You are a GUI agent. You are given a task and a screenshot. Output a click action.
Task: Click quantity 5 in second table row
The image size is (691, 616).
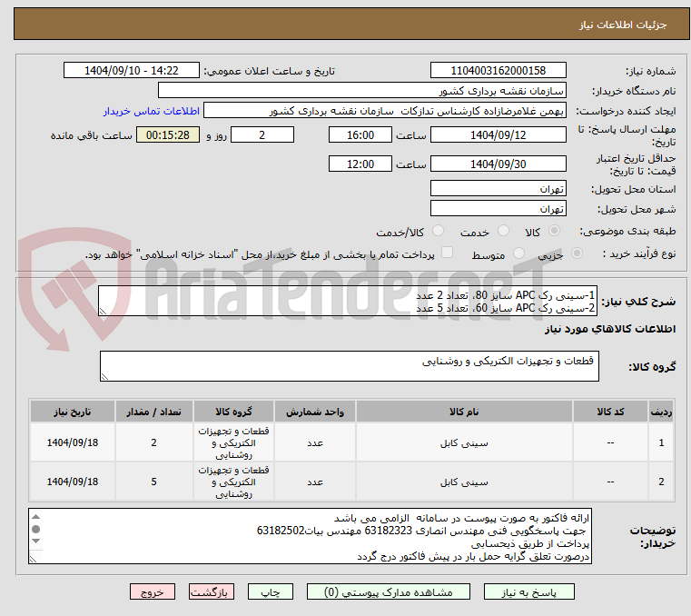(153, 482)
